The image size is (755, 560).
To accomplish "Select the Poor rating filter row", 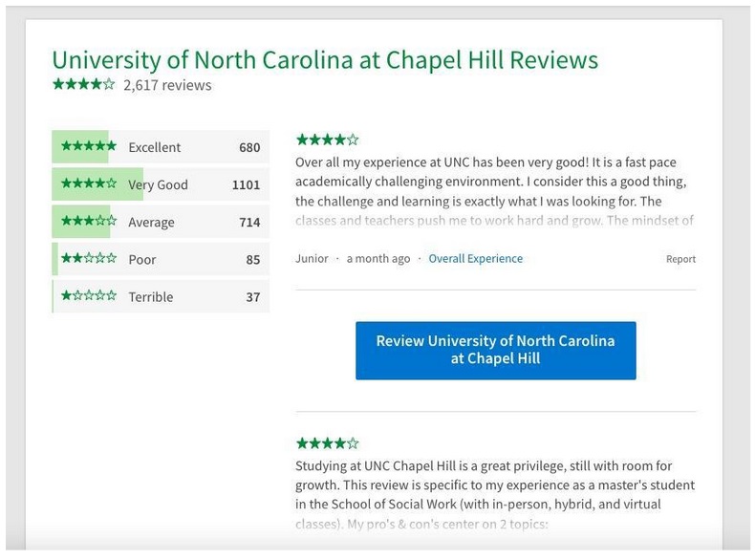I will point(161,259).
